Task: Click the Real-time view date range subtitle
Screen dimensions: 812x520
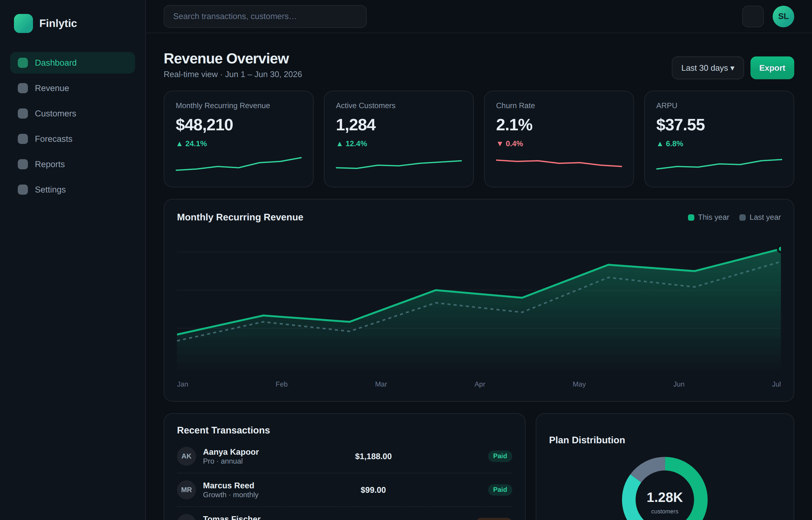Action: tap(233, 74)
